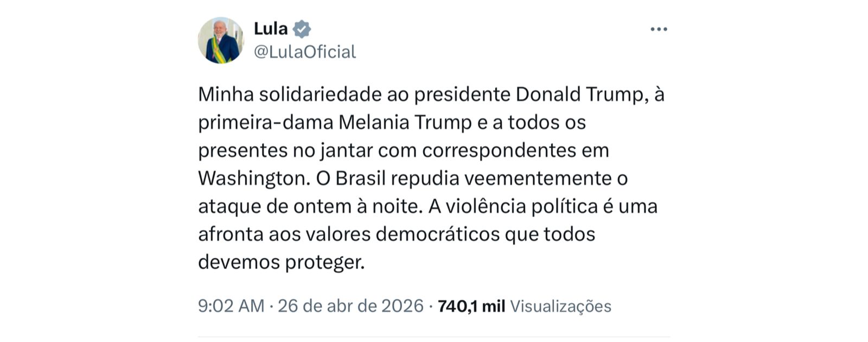Click the word Washington in the post

point(251,179)
